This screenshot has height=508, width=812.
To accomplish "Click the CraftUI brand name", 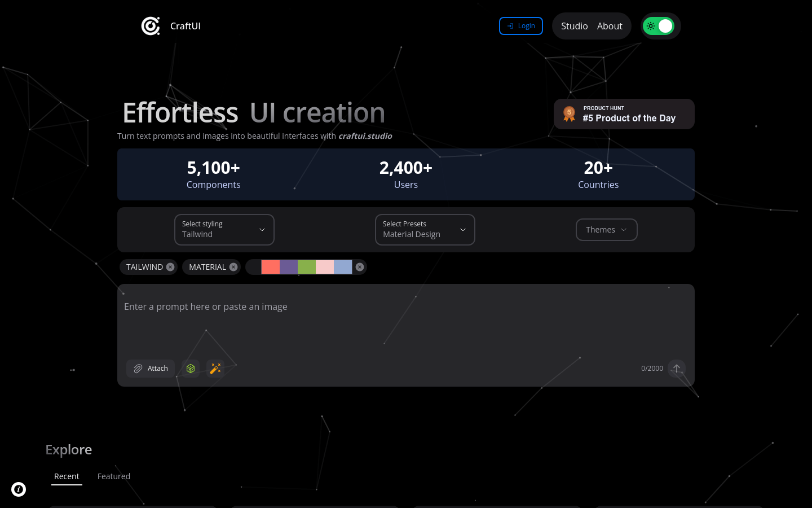I will 186,26.
